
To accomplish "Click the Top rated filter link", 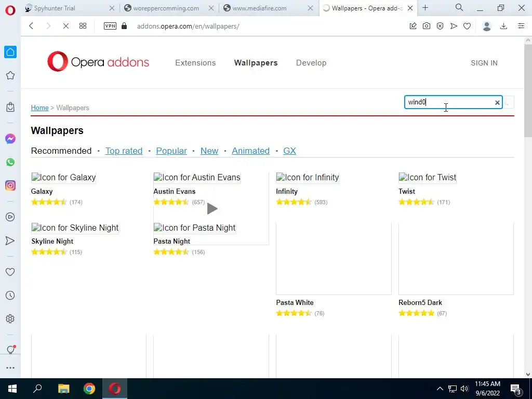I will pyautogui.click(x=124, y=151).
